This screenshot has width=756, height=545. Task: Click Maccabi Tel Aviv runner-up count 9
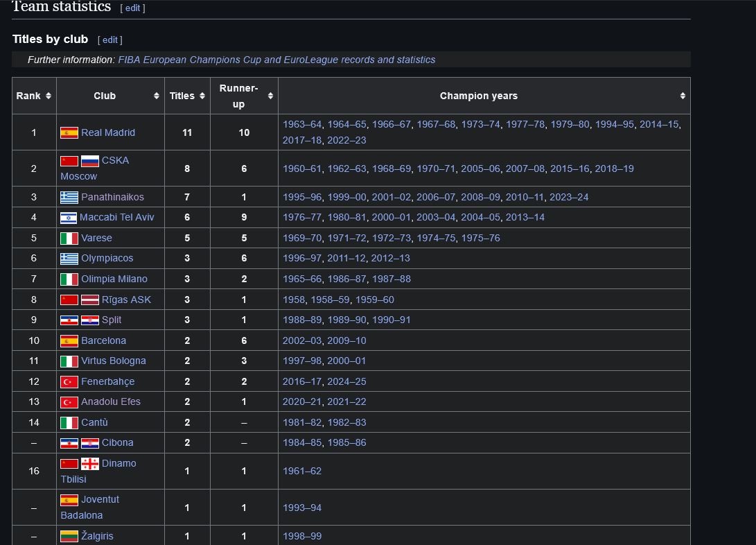(244, 218)
